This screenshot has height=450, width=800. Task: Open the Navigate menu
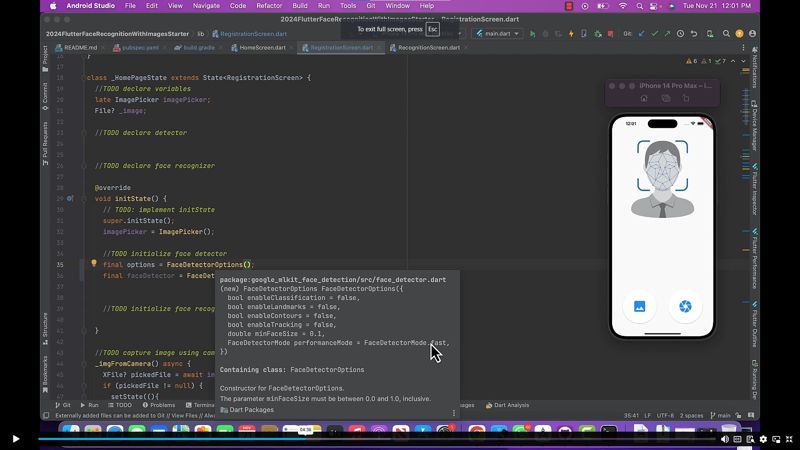[206, 6]
